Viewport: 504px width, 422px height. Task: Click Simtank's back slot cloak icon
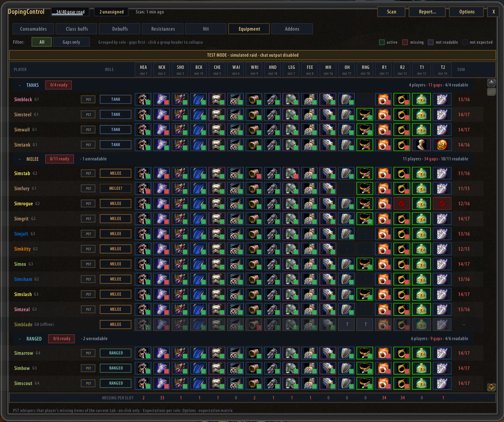coord(199,145)
